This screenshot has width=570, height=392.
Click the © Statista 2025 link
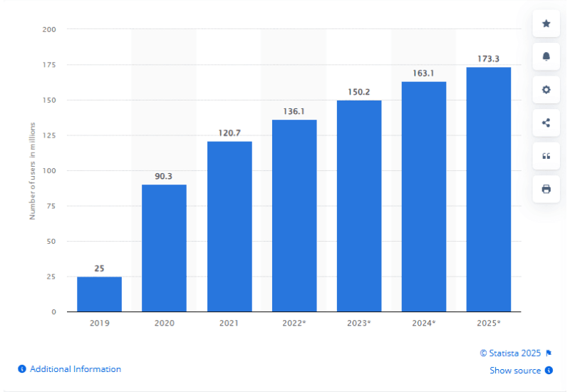coord(510,353)
